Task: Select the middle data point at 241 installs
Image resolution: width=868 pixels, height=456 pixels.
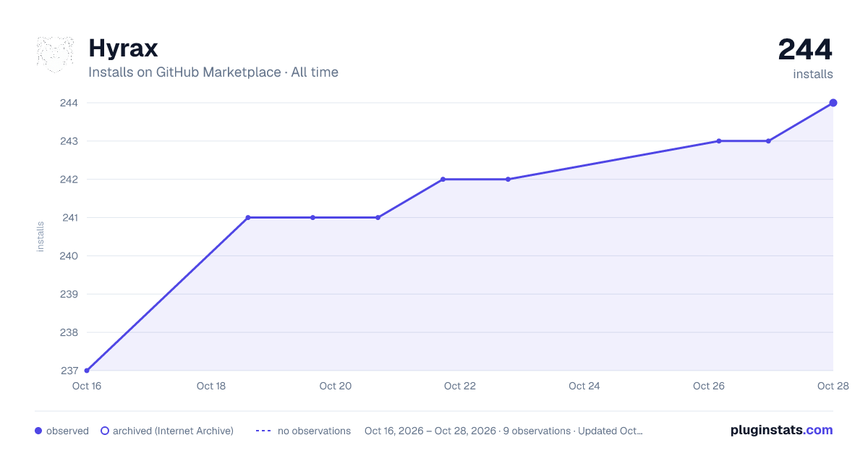Action: (x=312, y=218)
